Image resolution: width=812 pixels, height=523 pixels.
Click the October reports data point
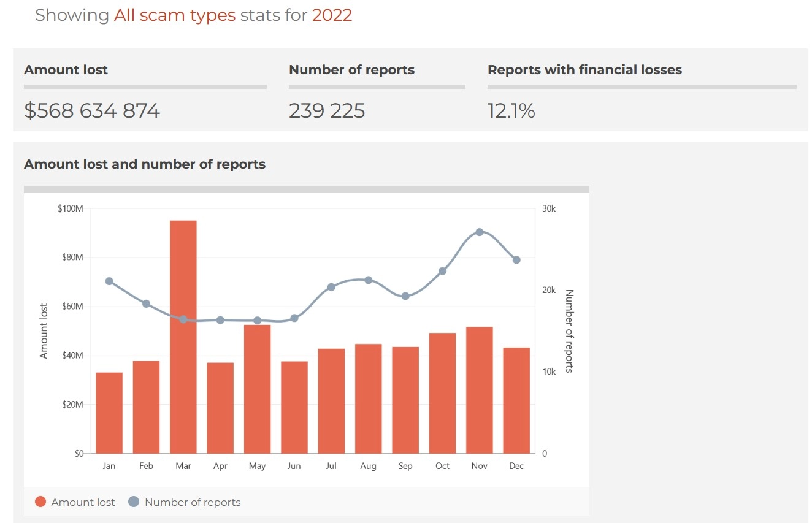443,271
